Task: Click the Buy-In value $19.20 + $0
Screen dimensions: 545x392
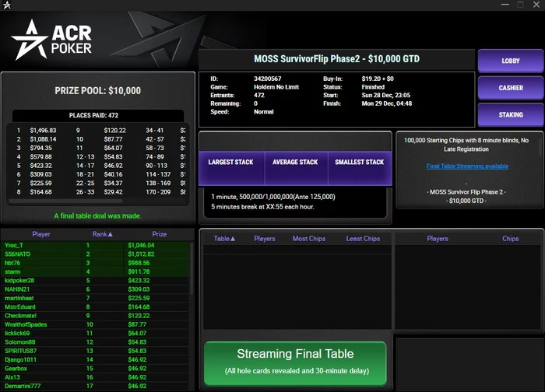Action: pyautogui.click(x=378, y=79)
